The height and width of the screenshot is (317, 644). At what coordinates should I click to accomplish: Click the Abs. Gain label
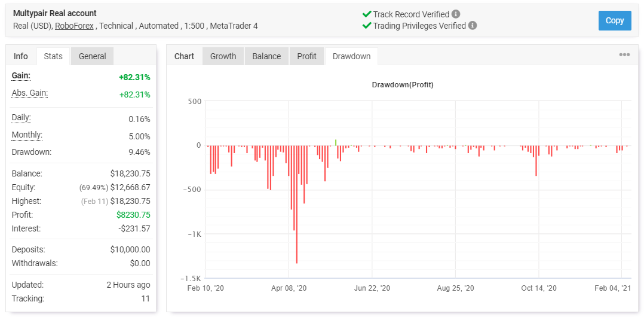(x=30, y=93)
